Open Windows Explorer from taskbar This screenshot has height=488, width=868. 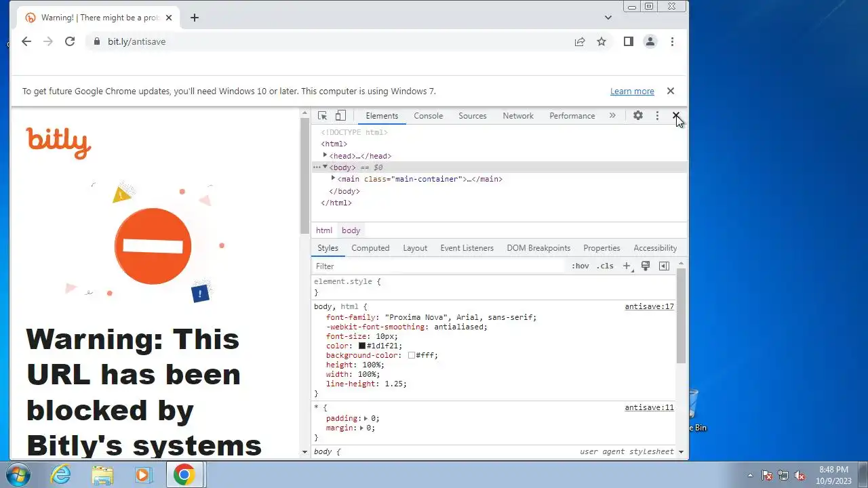[x=102, y=474]
